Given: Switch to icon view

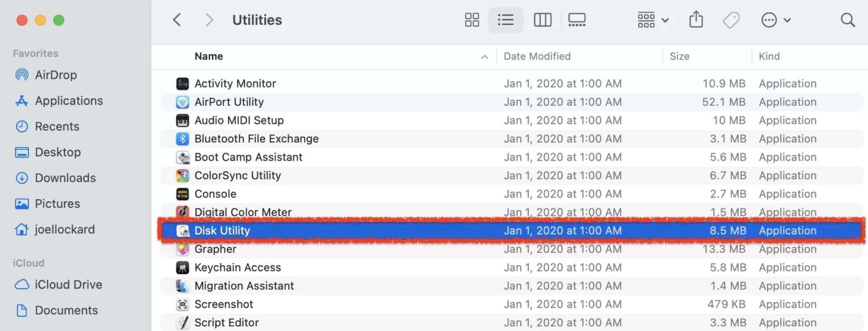Looking at the screenshot, I should (472, 19).
